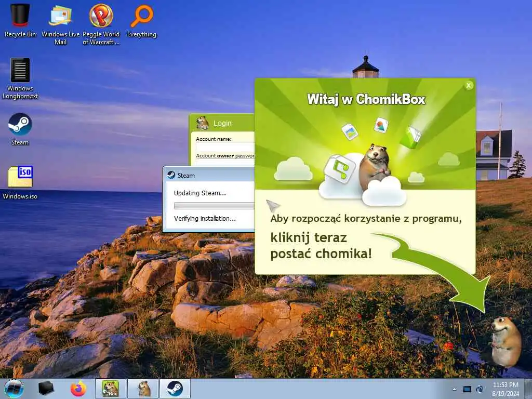Select Peggle World of Warcraft desktop icon
Viewport: 532px width, 399px height.
point(101,24)
